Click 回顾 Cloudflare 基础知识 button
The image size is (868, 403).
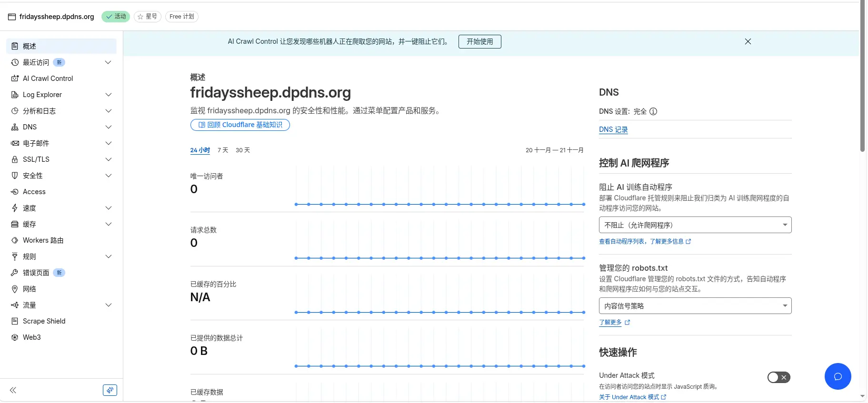240,125
